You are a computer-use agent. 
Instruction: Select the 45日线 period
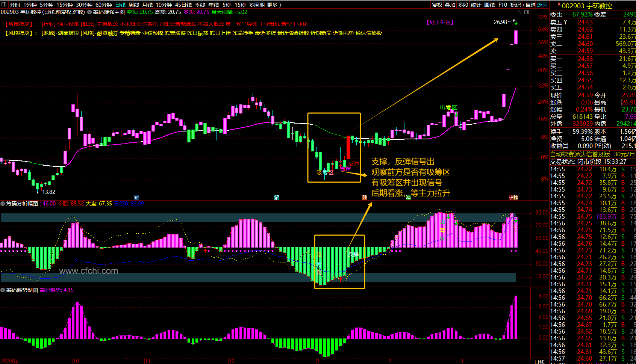point(183,5)
